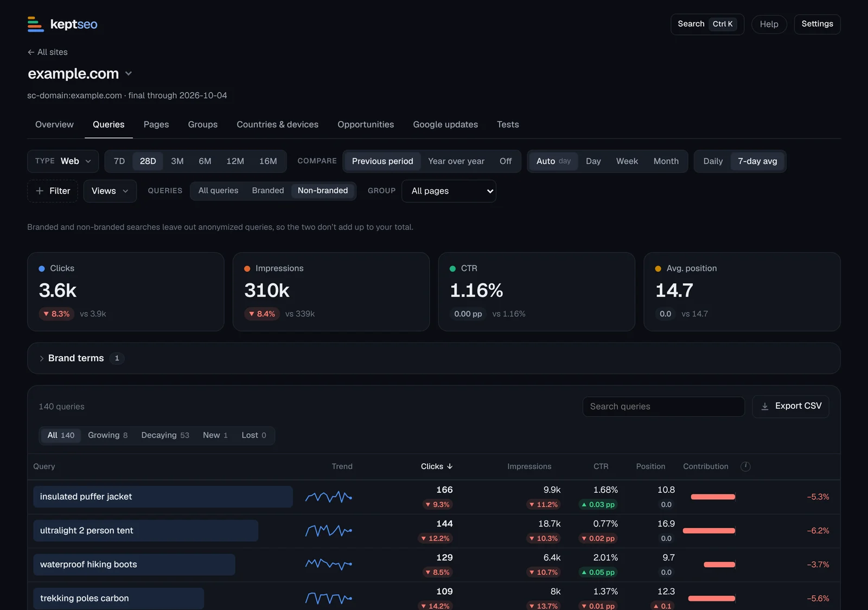
Task: Filter table to Growing queries
Action: (107, 435)
